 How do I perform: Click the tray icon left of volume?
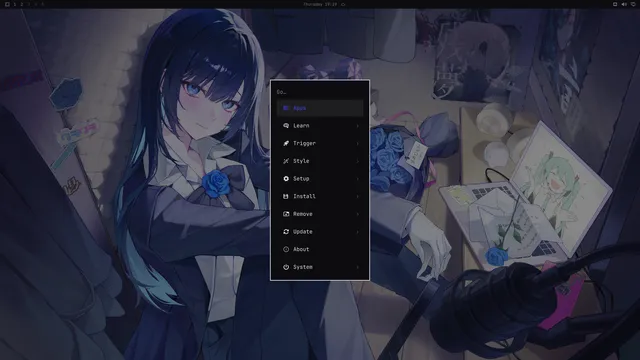[x=615, y=4]
